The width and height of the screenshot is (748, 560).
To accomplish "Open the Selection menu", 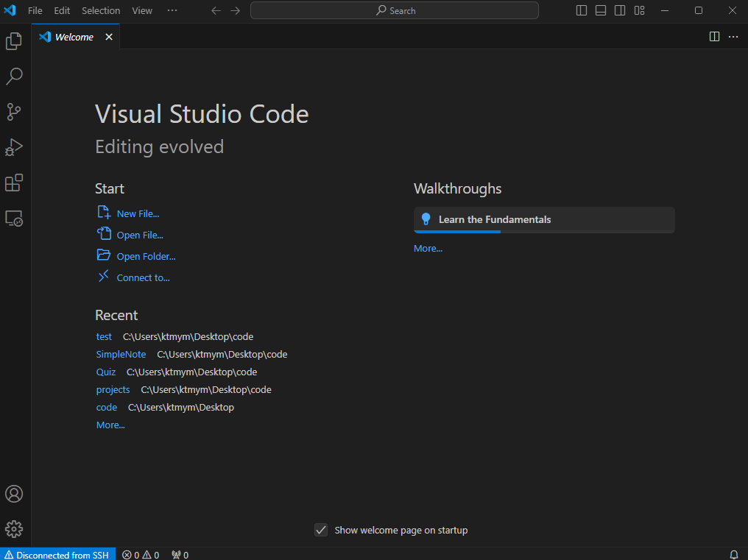I will pyautogui.click(x=101, y=10).
